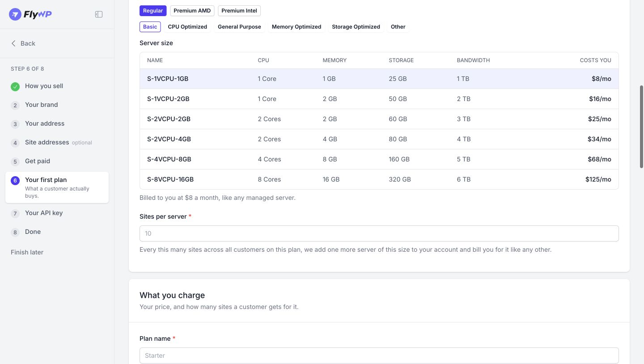Click the Finish later link

pos(27,252)
